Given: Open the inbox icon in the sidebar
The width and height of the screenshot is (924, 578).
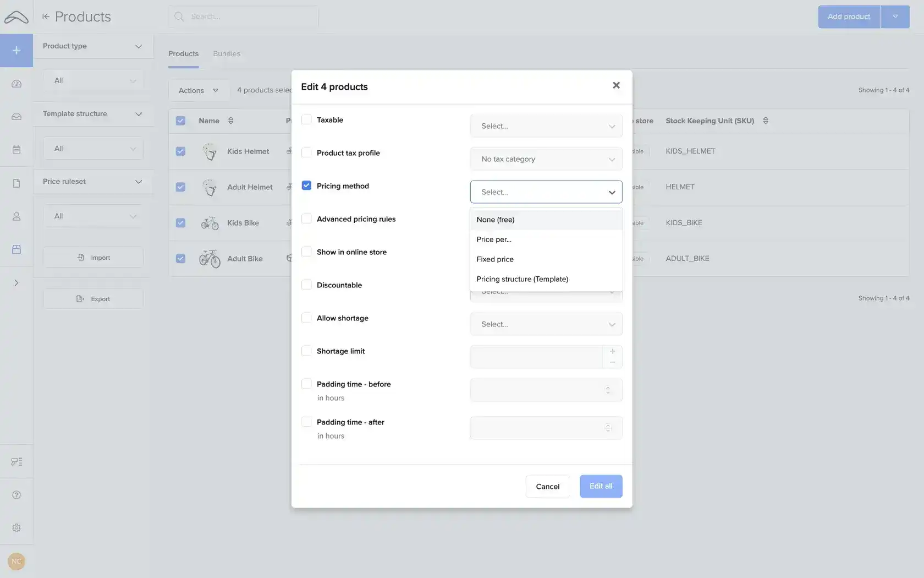Looking at the screenshot, I should click(x=16, y=116).
